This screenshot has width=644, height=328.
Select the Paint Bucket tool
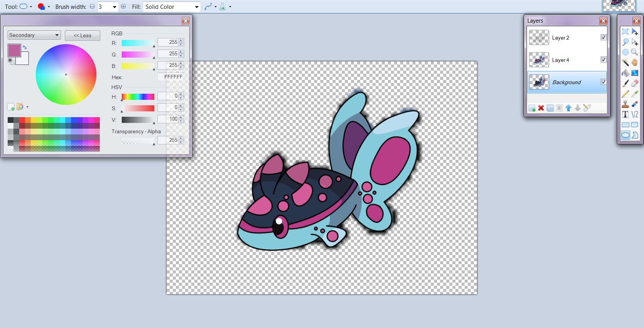tap(625, 73)
